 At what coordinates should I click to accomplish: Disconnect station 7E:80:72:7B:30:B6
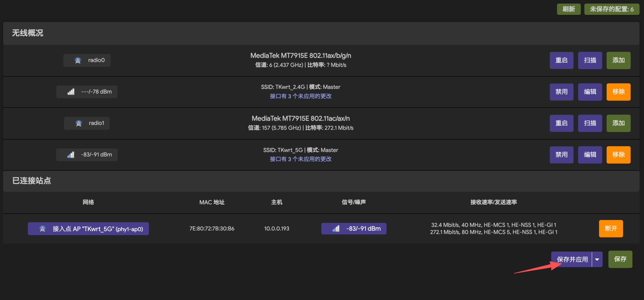pyautogui.click(x=611, y=228)
